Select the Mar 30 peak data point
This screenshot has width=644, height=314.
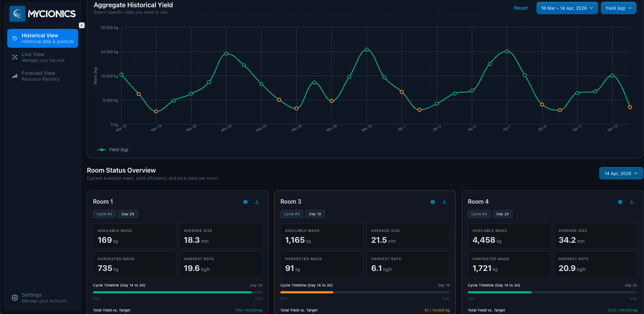tap(367, 50)
